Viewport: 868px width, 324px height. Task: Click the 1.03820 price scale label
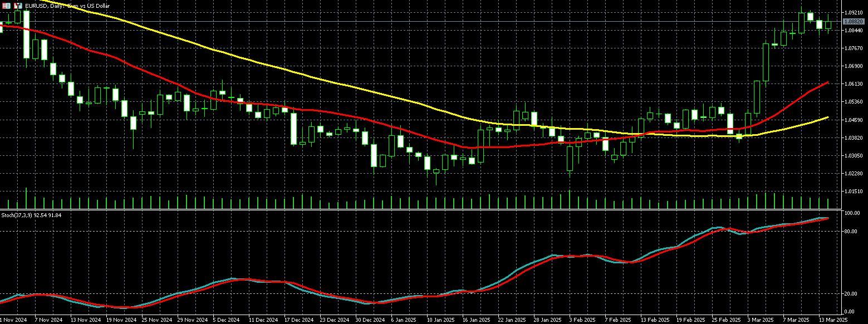[x=854, y=138]
